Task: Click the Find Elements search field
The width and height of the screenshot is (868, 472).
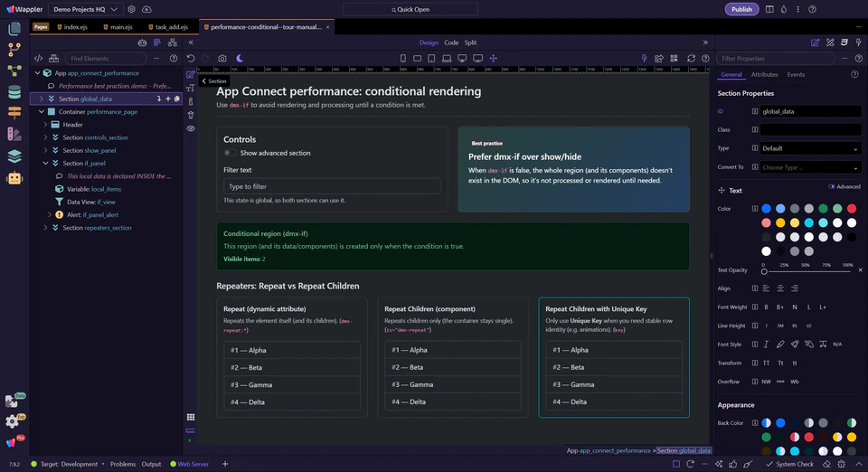Action: coord(106,58)
